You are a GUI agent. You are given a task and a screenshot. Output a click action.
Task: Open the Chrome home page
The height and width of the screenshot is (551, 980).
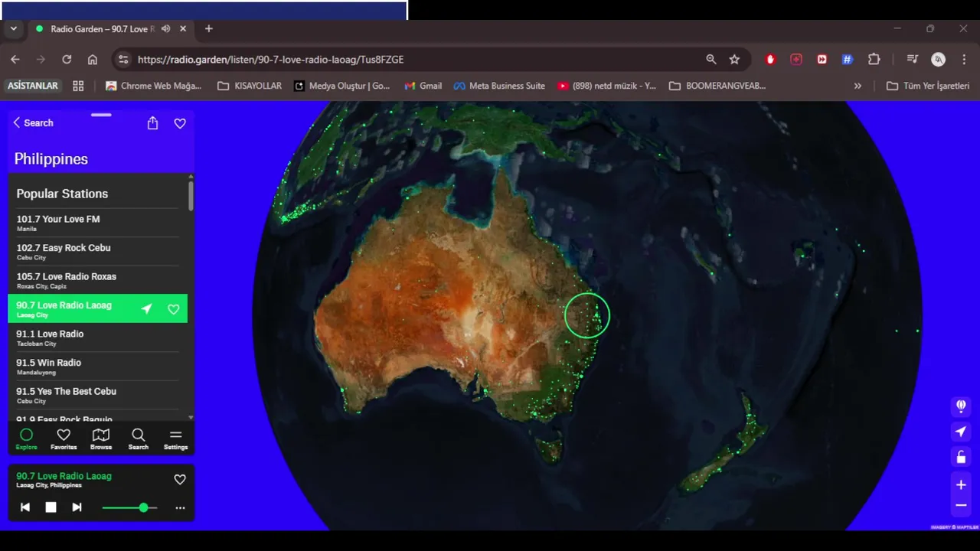click(x=93, y=59)
